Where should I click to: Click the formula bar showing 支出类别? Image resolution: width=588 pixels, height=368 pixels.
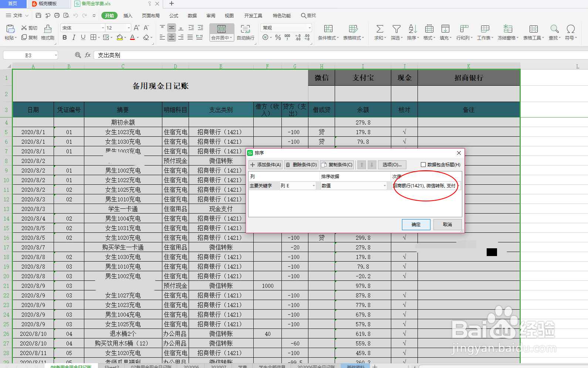[340, 55]
